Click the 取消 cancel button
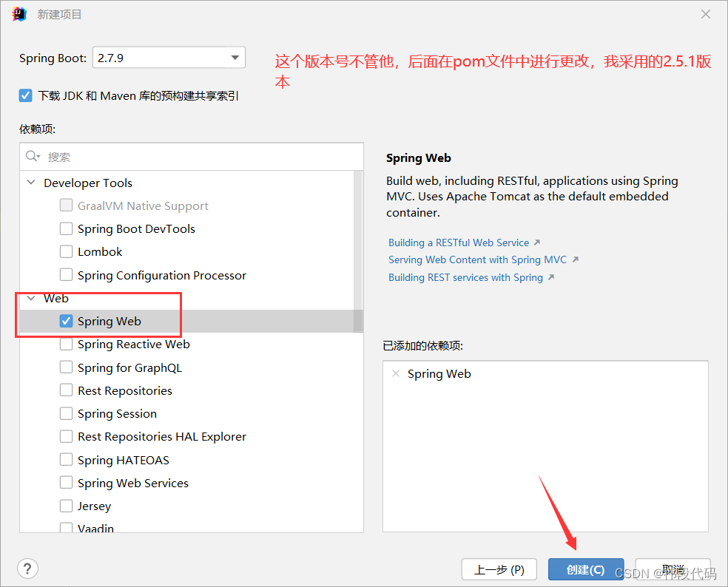The height and width of the screenshot is (587, 728). pos(673,569)
